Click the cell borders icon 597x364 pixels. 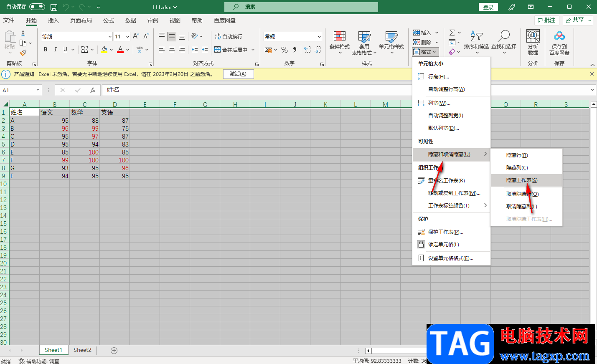84,50
